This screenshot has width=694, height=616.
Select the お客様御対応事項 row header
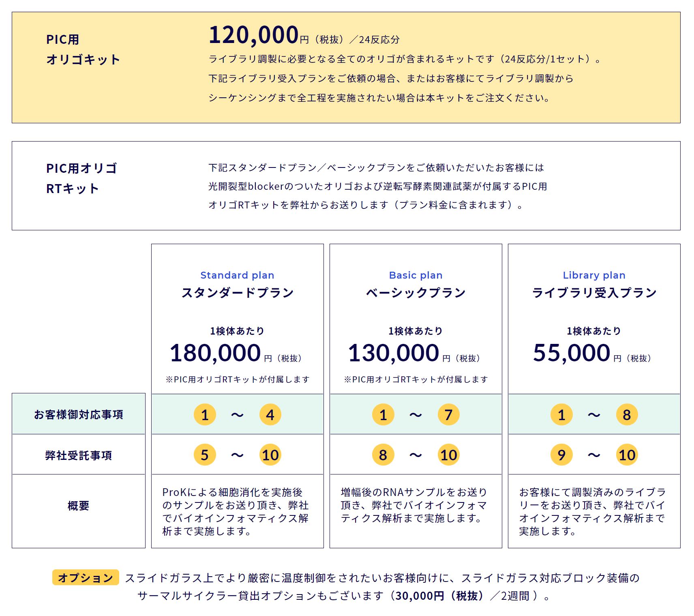(79, 414)
